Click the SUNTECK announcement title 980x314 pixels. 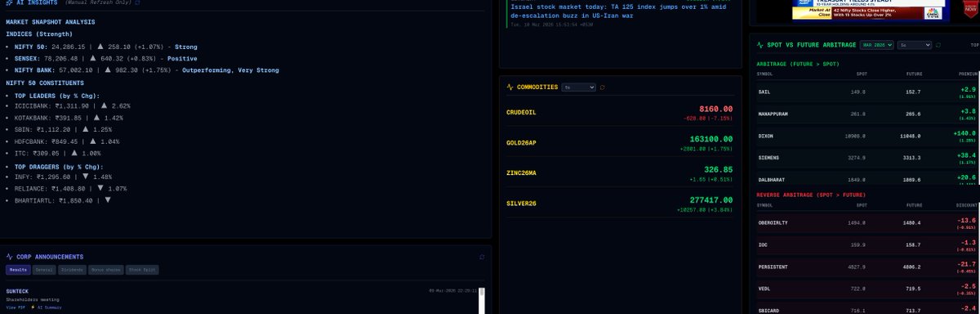[17, 291]
